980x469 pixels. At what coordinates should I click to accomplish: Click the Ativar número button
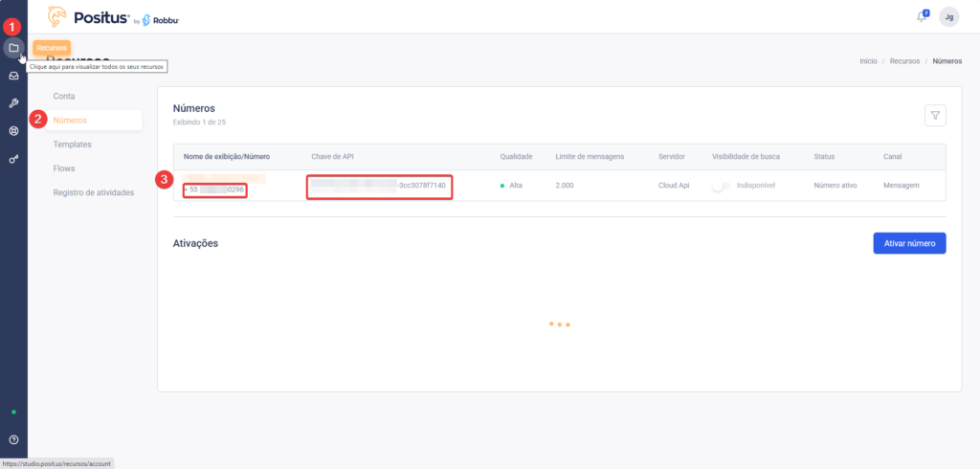909,243
